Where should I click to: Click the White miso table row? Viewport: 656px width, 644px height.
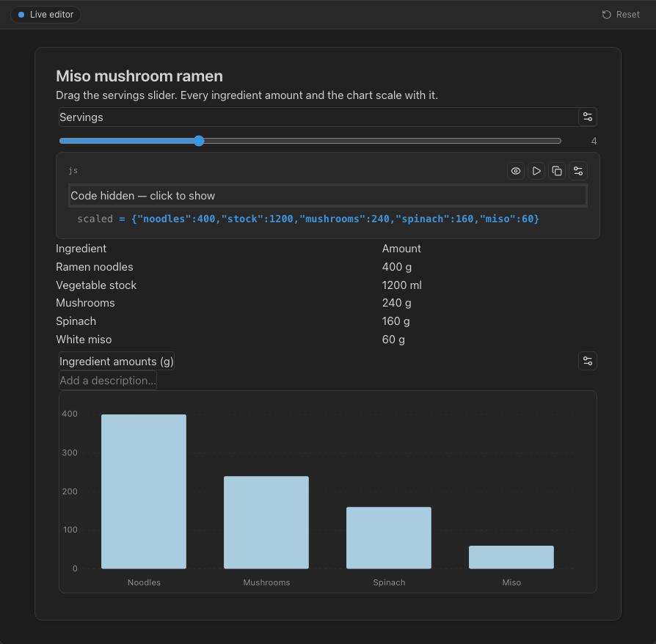pyautogui.click(x=327, y=340)
